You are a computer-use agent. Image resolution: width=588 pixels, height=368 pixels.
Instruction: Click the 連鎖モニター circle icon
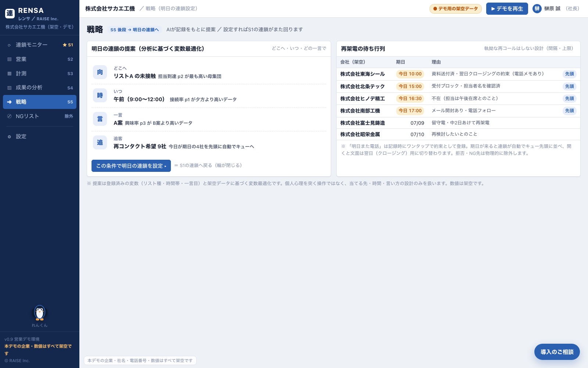pyautogui.click(x=9, y=45)
